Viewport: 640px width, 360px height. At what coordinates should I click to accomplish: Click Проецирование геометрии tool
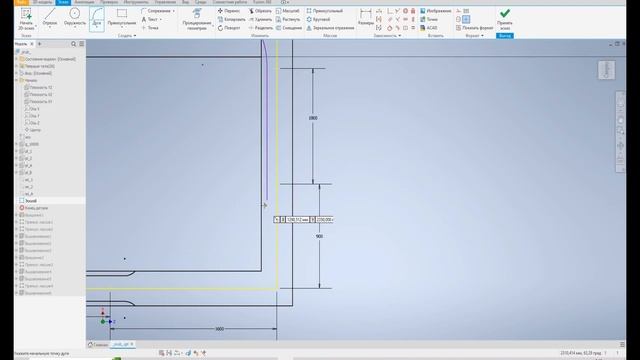[x=196, y=19]
